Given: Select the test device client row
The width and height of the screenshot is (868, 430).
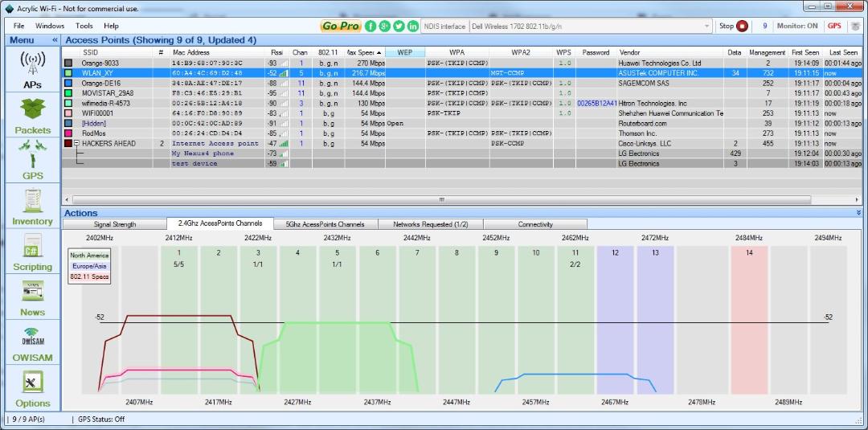Looking at the screenshot, I should pos(461,163).
